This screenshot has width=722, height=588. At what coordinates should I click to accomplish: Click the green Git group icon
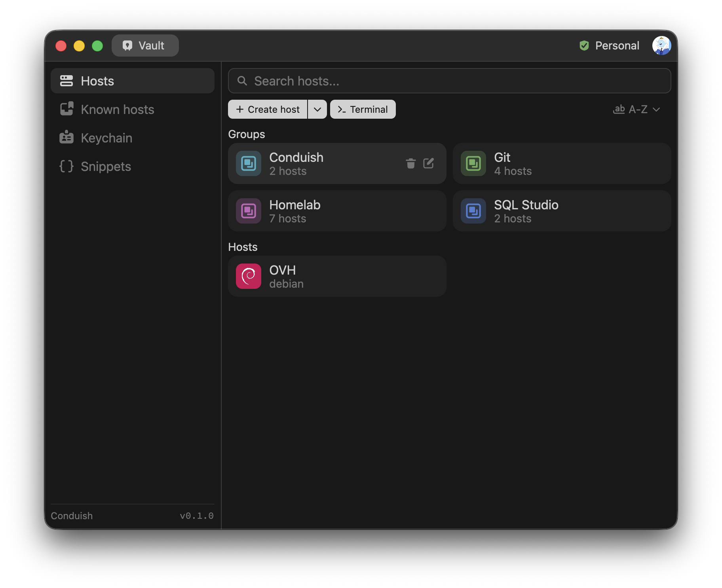(x=473, y=163)
